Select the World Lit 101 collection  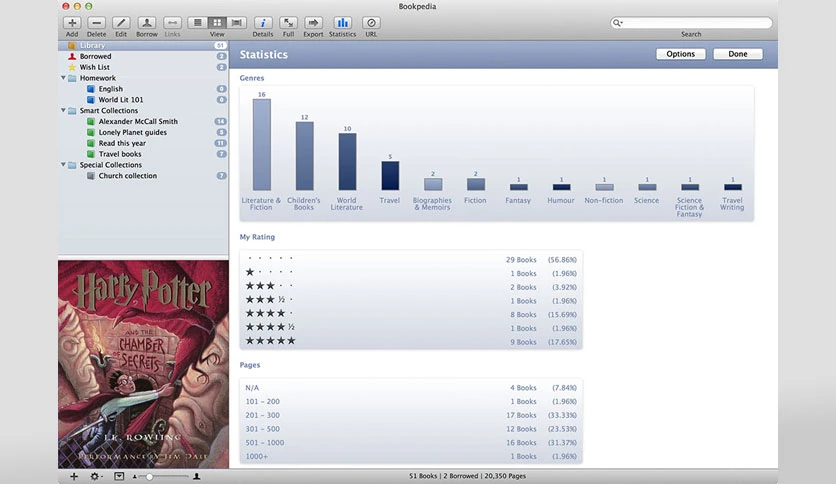[x=143, y=100]
